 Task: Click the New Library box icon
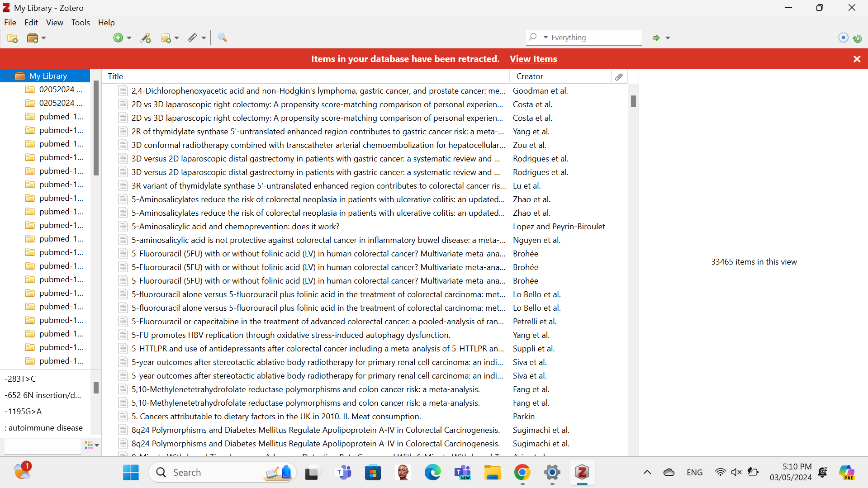pos(33,38)
